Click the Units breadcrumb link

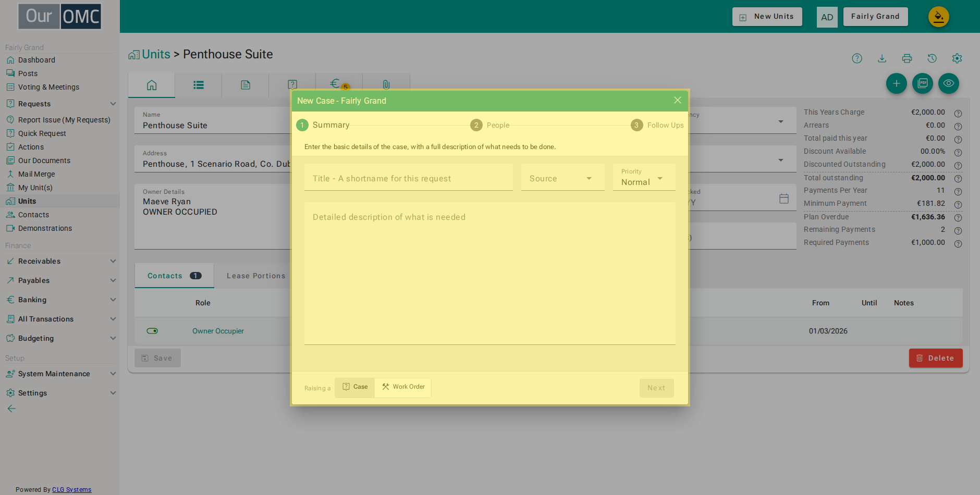(156, 54)
